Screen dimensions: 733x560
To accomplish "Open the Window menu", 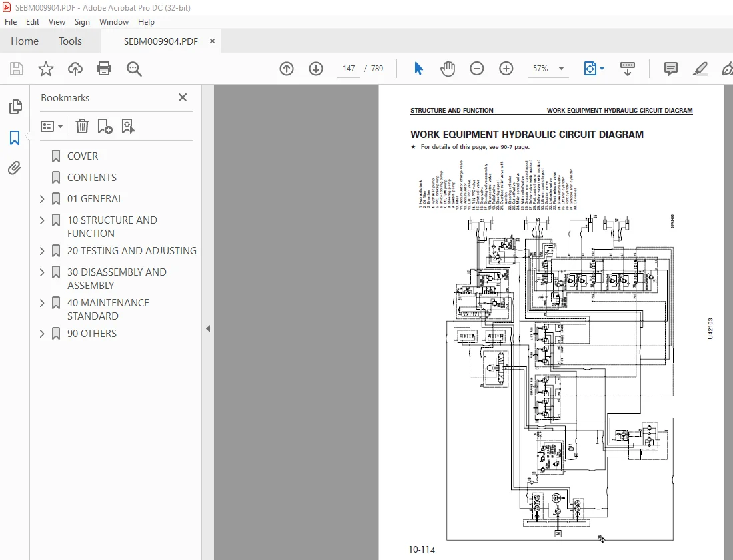I will pyautogui.click(x=113, y=22).
